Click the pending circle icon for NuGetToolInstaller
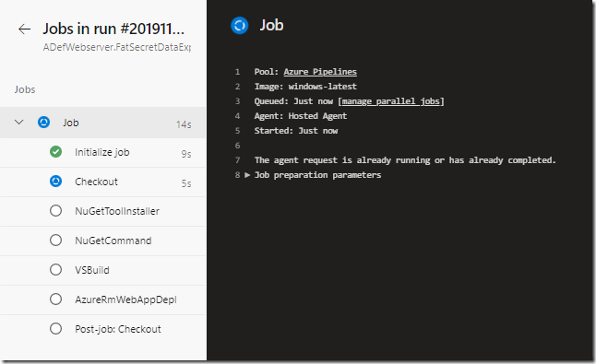 56,211
